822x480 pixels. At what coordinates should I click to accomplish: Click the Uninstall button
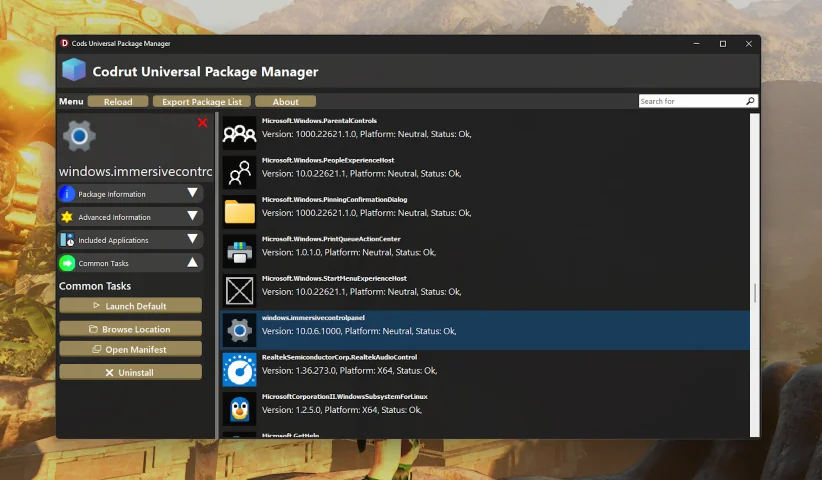click(x=131, y=372)
